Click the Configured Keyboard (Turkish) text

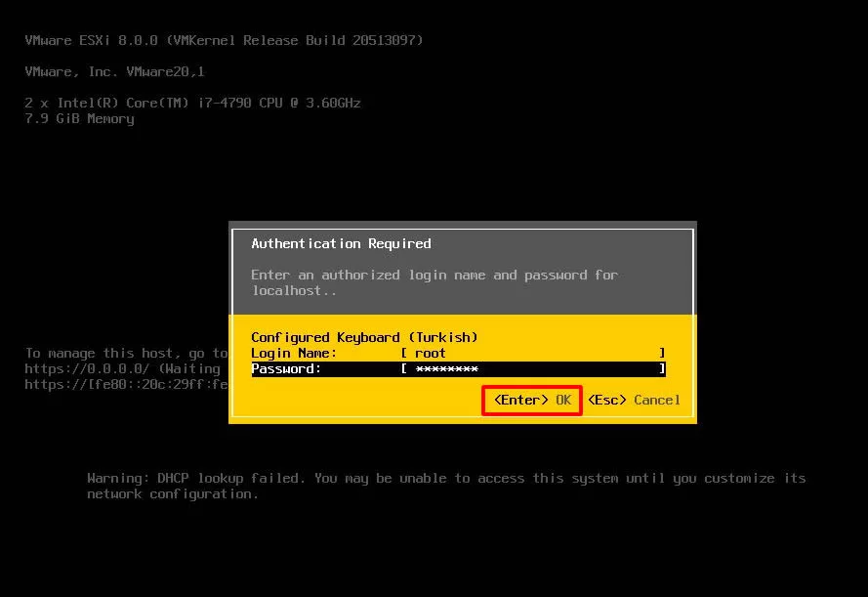tap(364, 337)
